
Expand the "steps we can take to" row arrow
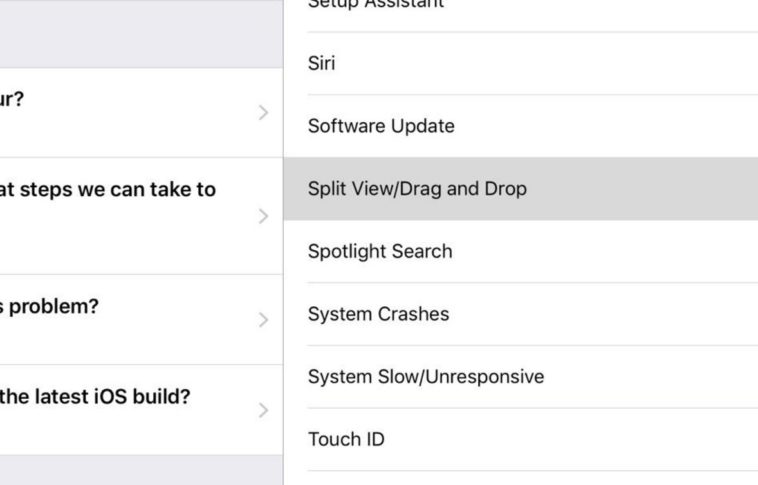click(x=263, y=216)
